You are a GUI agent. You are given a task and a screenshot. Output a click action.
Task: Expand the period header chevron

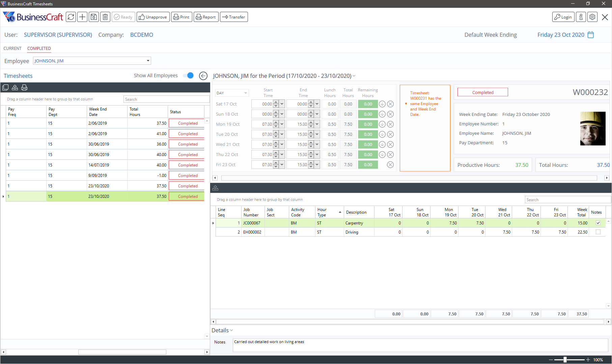pyautogui.click(x=354, y=76)
